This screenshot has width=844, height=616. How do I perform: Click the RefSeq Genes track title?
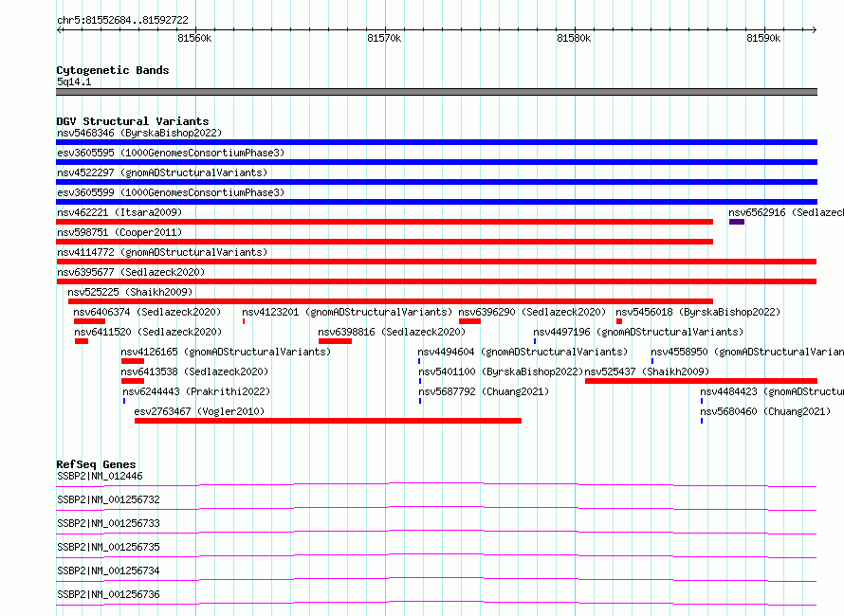tap(97, 464)
